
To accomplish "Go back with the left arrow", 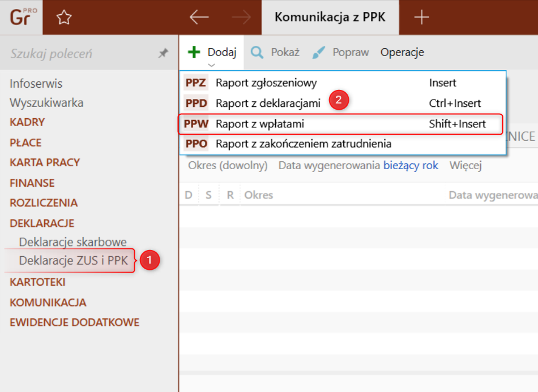I will [x=199, y=18].
